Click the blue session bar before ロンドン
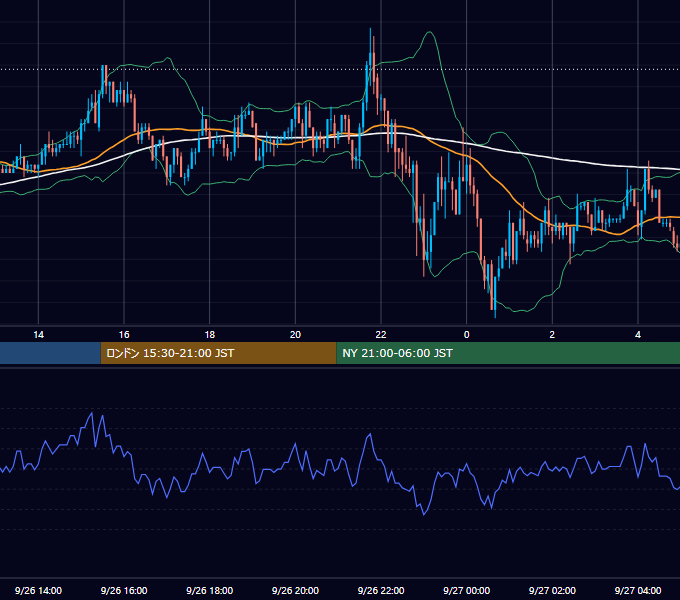This screenshot has width=680, height=600. pos(50,353)
